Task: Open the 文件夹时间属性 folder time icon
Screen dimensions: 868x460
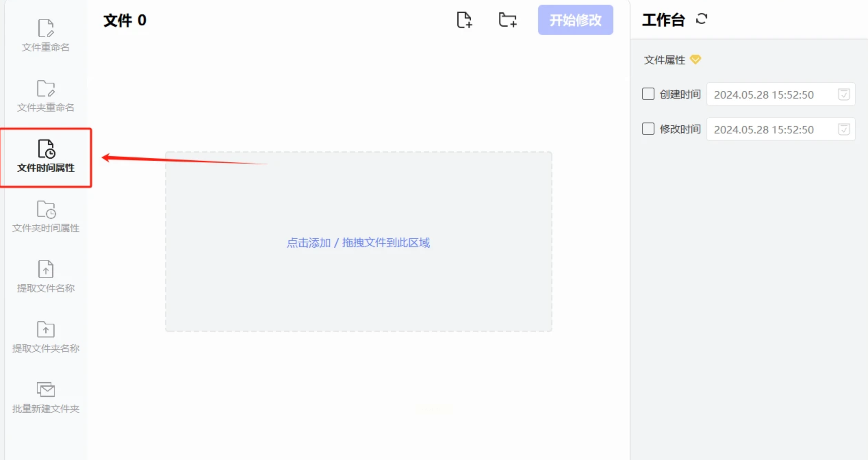Action: 46,209
